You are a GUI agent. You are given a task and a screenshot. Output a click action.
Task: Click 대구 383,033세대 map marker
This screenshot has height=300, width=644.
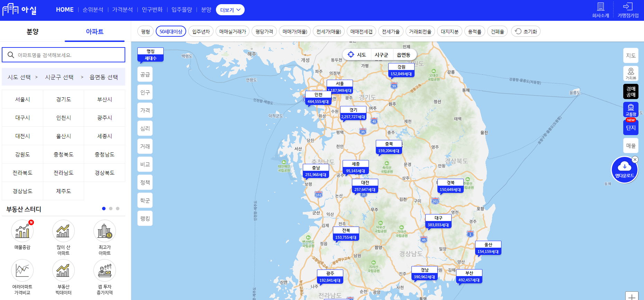click(438, 221)
